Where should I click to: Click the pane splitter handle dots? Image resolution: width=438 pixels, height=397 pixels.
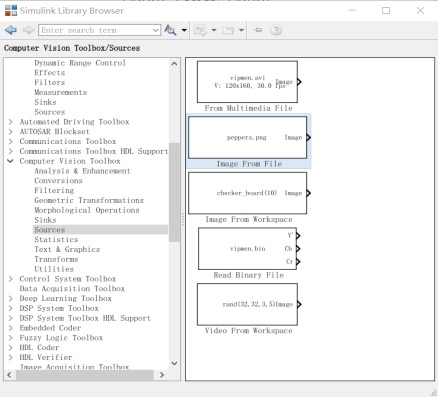(x=183, y=219)
